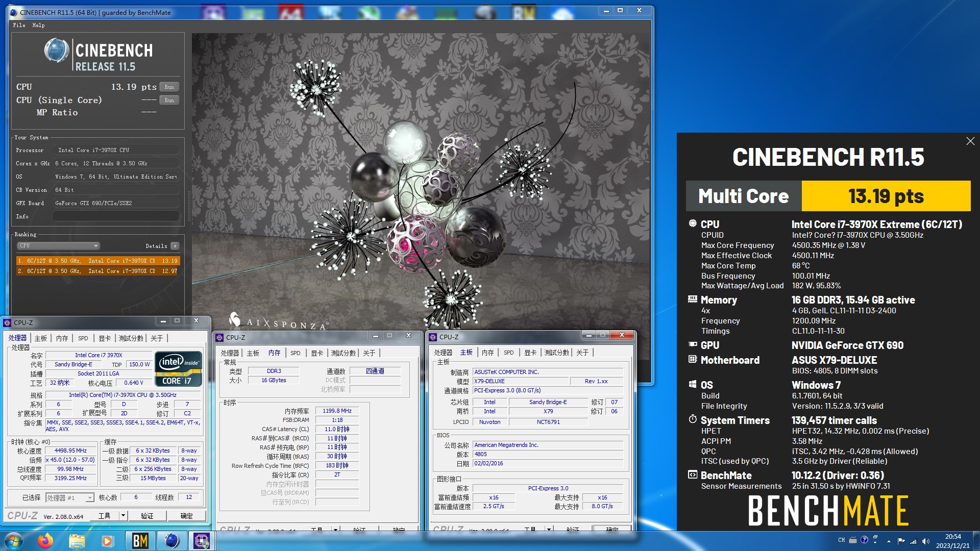Click the Show Desktop strip beside the clock

tap(976, 541)
